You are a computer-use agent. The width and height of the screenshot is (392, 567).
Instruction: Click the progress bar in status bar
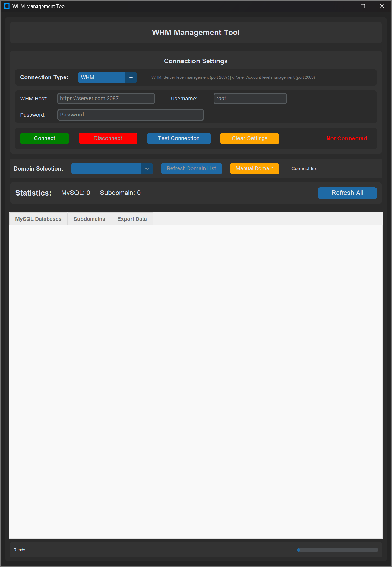point(338,550)
